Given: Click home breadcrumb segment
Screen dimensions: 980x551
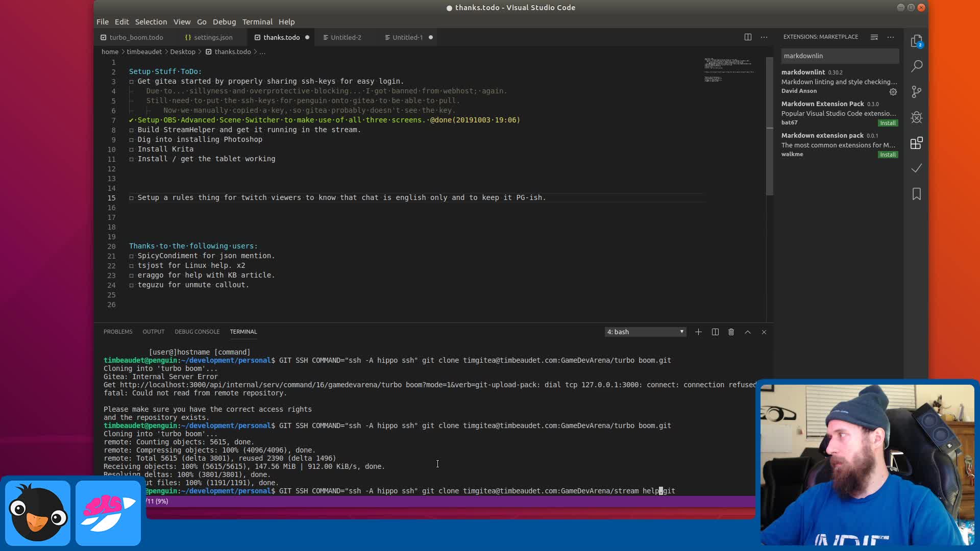Looking at the screenshot, I should [x=110, y=52].
